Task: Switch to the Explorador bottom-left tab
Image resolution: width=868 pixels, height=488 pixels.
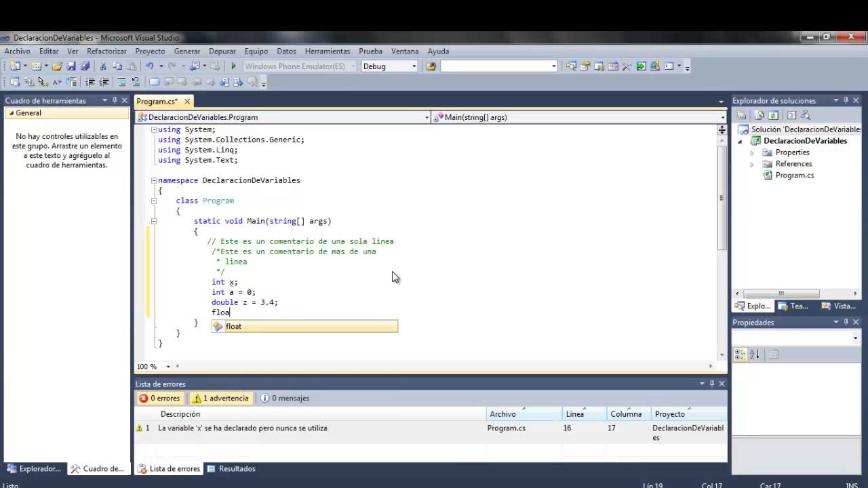Action: tap(34, 469)
